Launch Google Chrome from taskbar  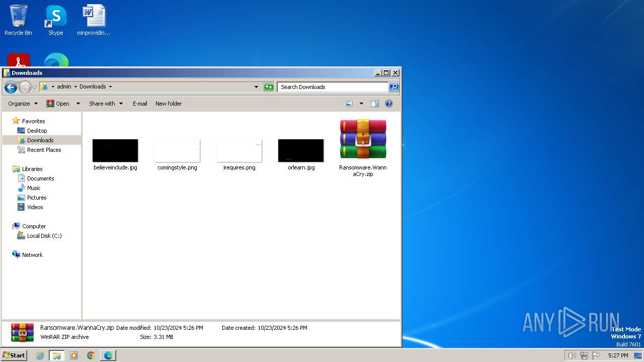tap(91, 355)
